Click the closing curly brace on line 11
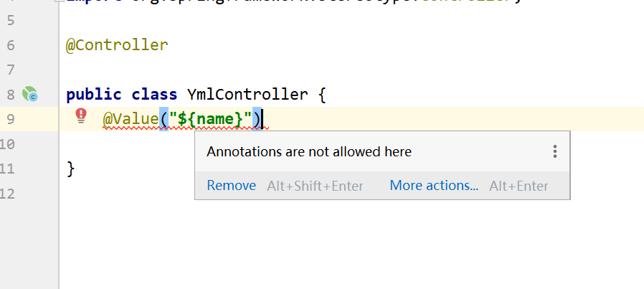 71,169
